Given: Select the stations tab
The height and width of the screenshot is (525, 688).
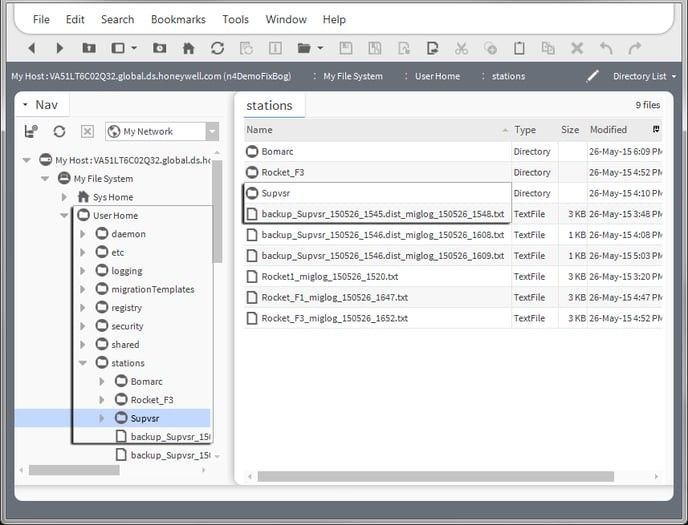Looking at the screenshot, I should click(x=269, y=105).
